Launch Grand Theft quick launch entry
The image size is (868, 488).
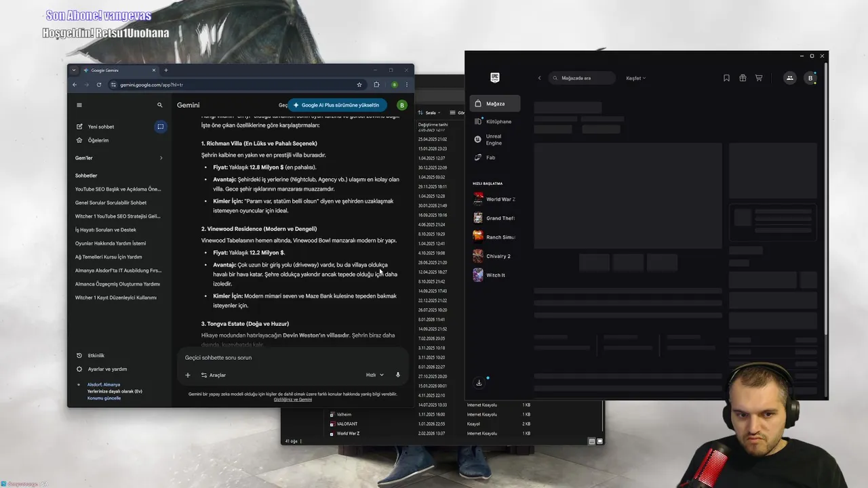pyautogui.click(x=494, y=218)
